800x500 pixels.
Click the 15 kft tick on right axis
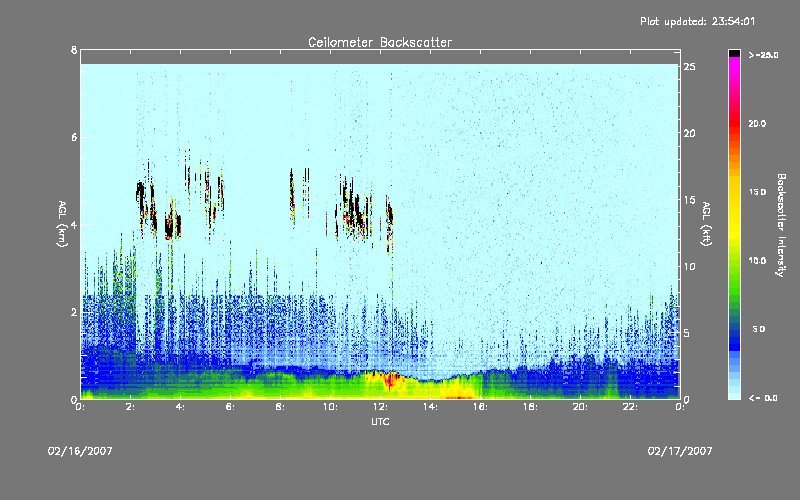(689, 200)
